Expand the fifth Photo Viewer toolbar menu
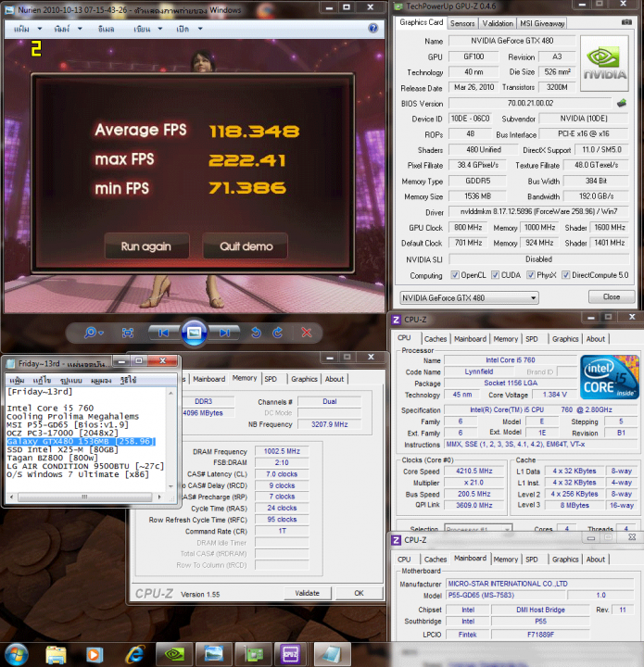This screenshot has height=667, width=644. (x=189, y=29)
